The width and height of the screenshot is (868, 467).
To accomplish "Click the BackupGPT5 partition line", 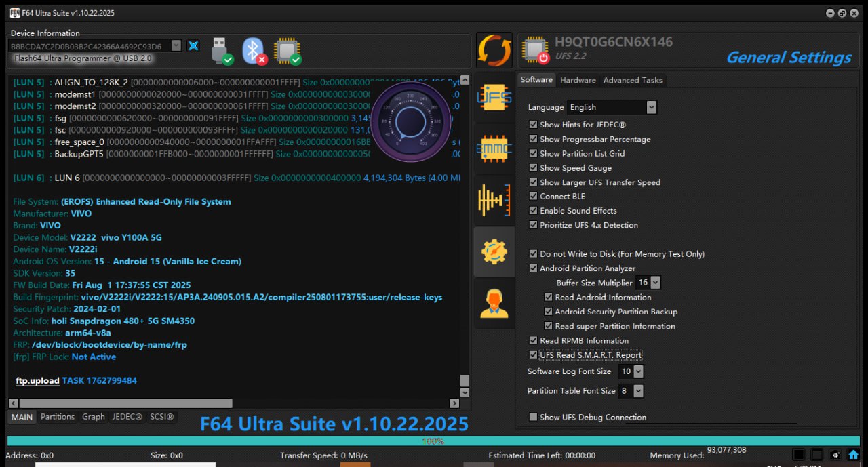I will 237,154.
